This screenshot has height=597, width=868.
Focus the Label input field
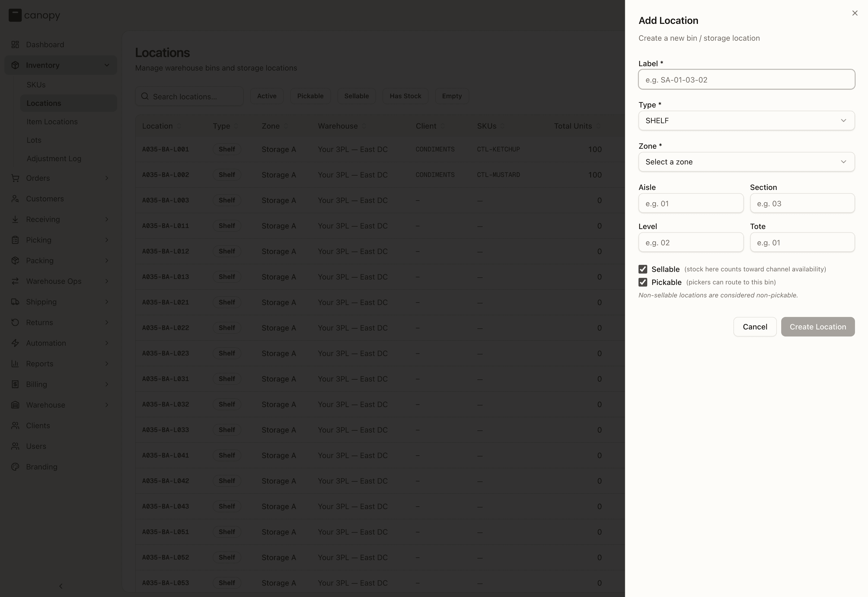(x=746, y=79)
